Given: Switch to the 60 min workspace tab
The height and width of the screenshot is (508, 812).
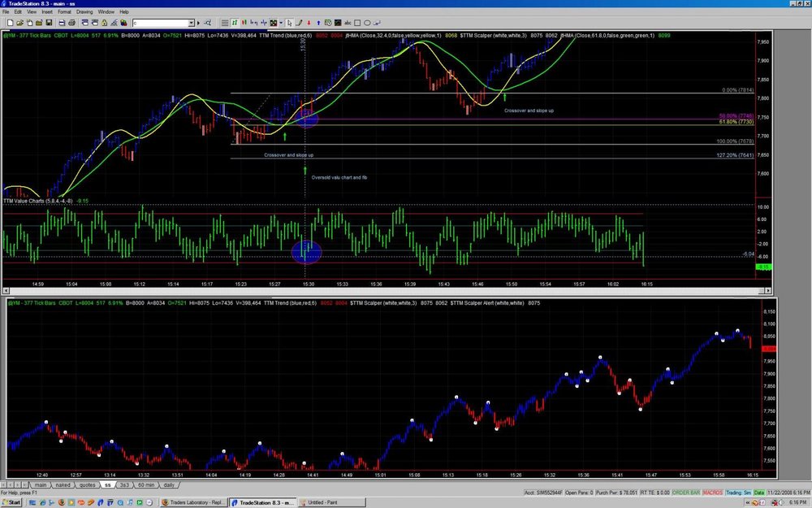Looking at the screenshot, I should 146,485.
